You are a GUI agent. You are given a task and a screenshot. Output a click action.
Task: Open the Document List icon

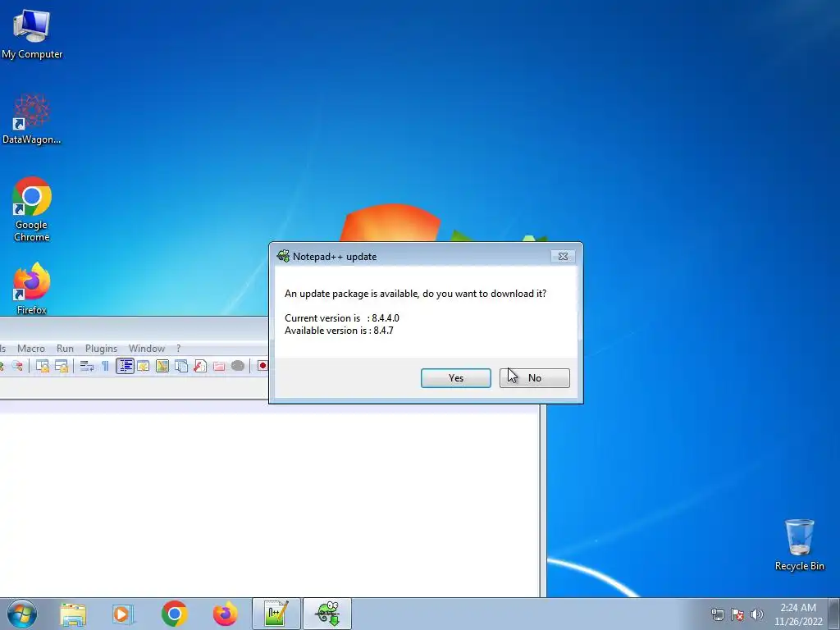pos(181,366)
